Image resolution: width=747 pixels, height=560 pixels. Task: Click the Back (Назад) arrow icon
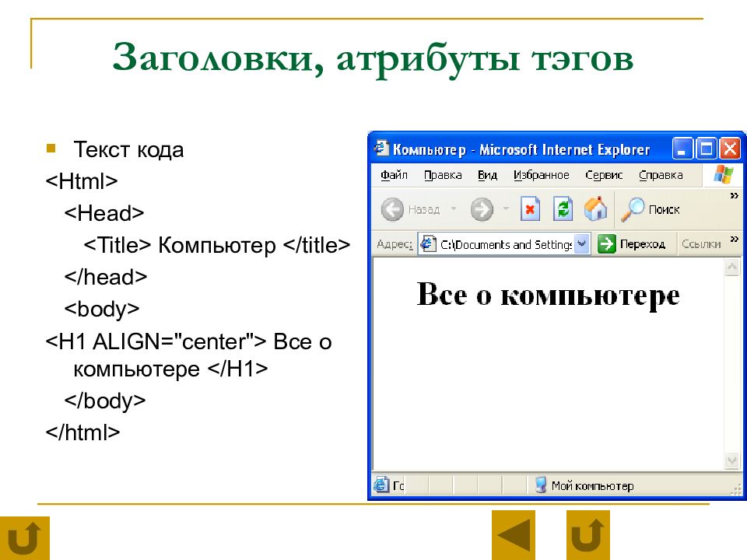[392, 209]
